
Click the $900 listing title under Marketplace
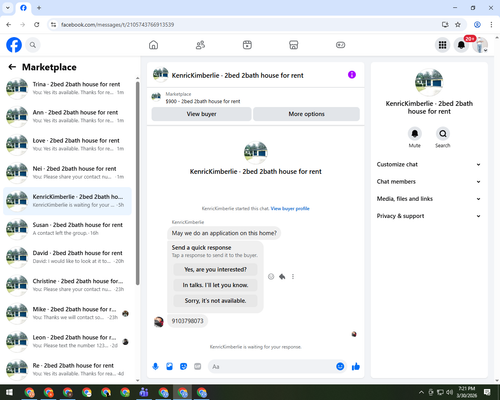(x=203, y=101)
